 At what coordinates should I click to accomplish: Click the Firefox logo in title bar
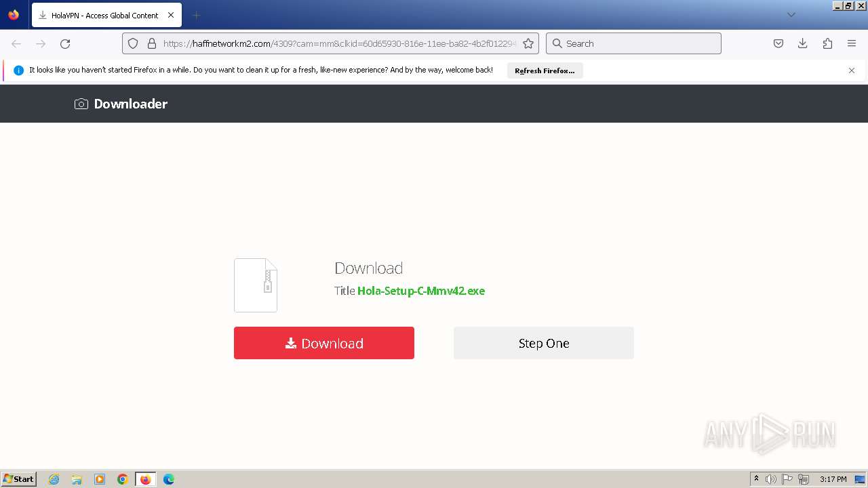(14, 15)
